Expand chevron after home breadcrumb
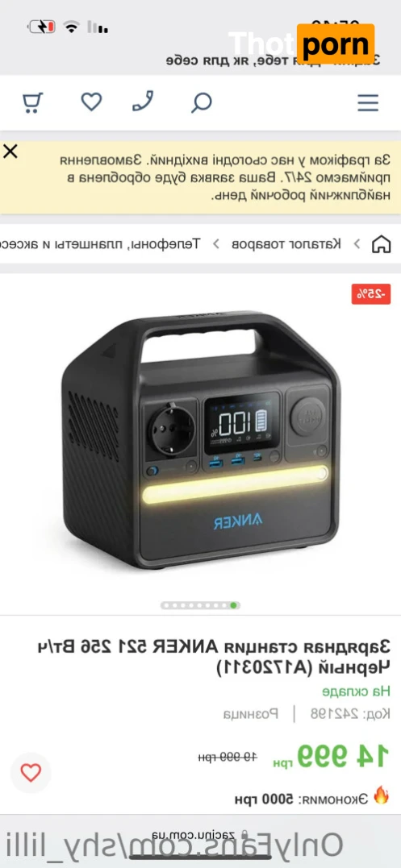 (x=357, y=243)
